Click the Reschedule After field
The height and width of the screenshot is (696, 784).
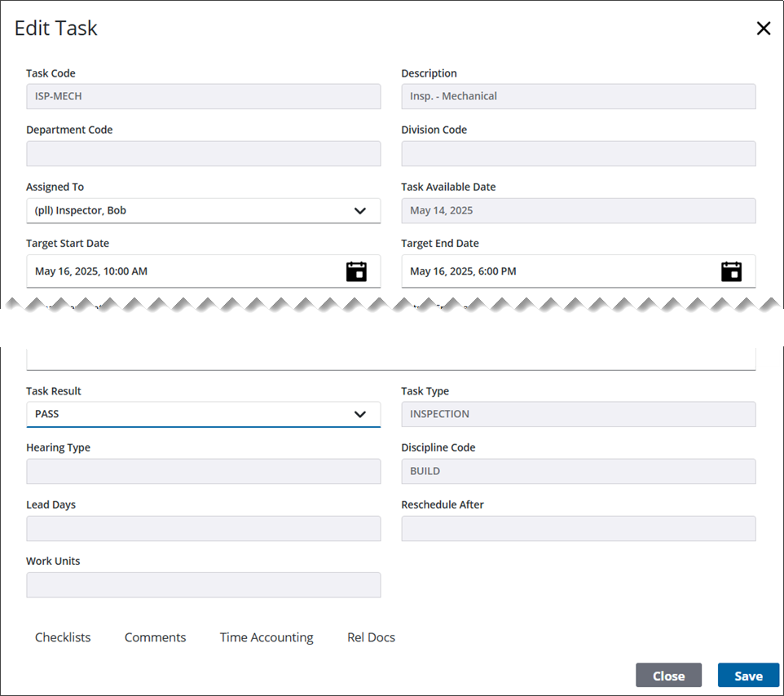(578, 528)
